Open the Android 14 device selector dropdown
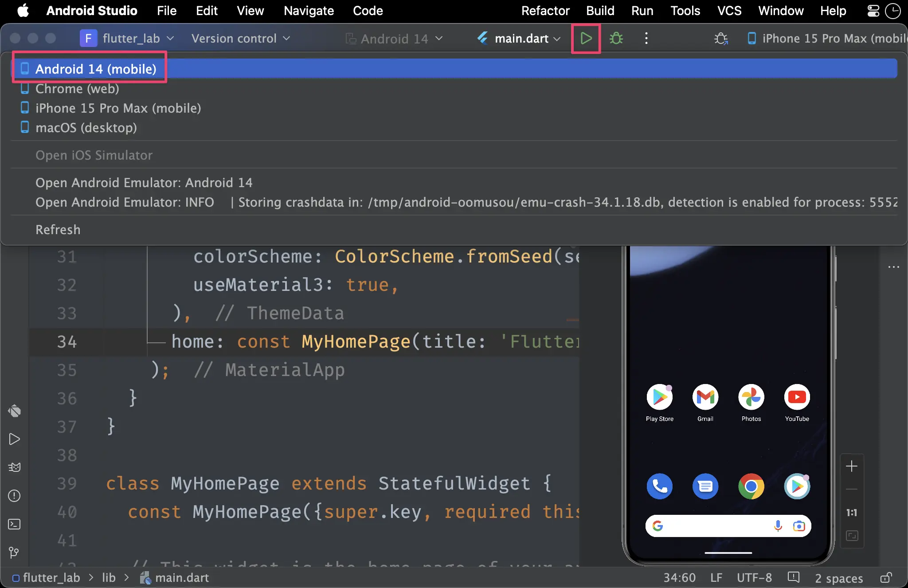Image resolution: width=908 pixels, height=588 pixels. 394,39
